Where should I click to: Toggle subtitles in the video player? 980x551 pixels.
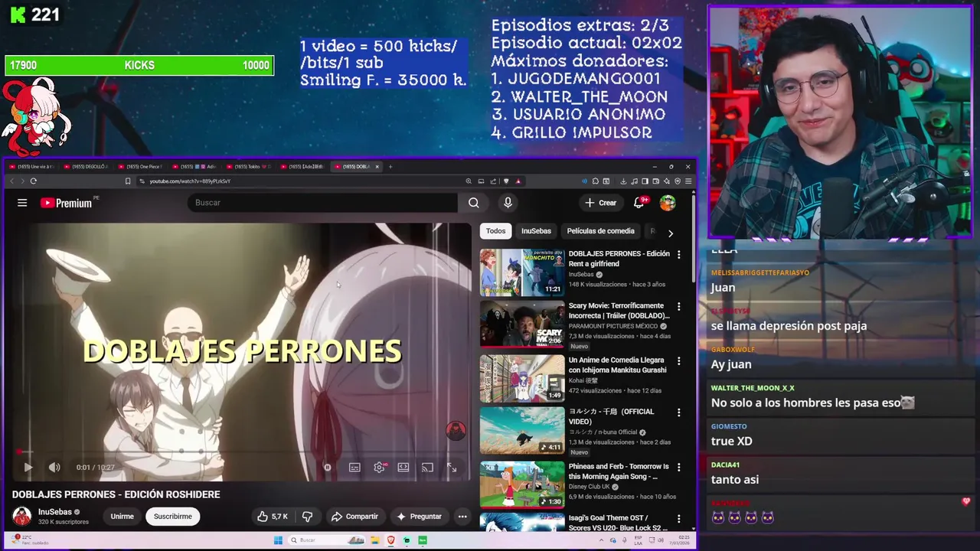tap(354, 468)
